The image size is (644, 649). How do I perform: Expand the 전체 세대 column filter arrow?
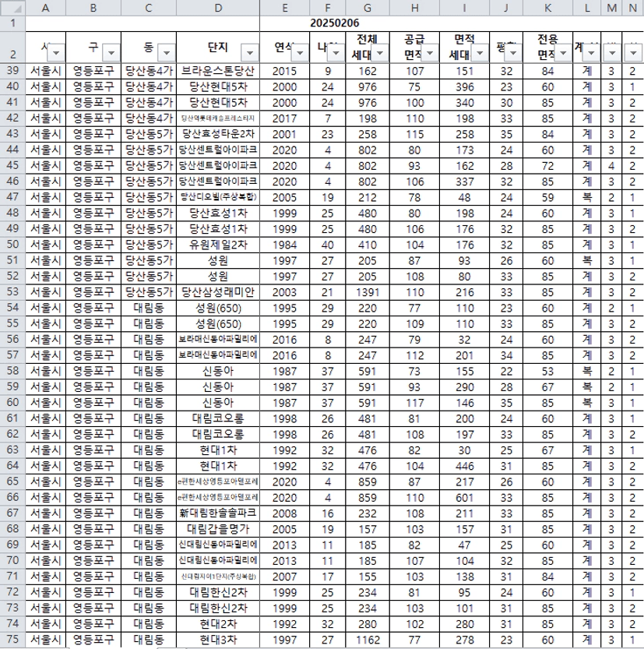pyautogui.click(x=380, y=52)
